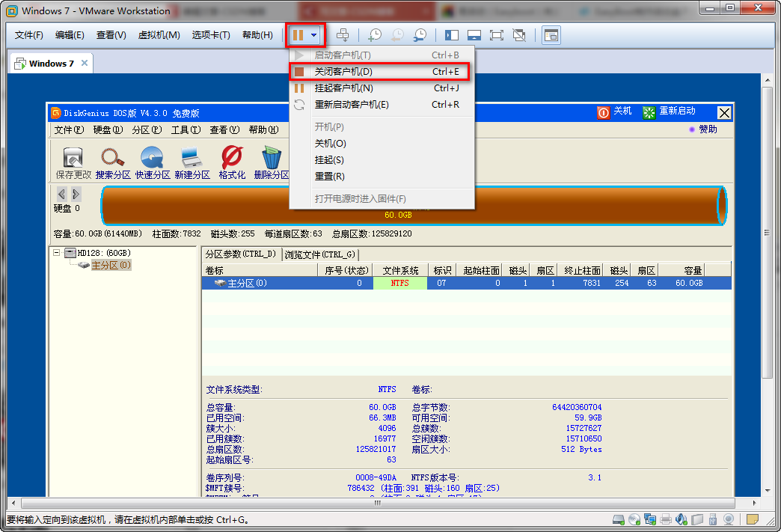This screenshot has width=781, height=532.
Task: Collapse the HD128:(60GB) tree node
Action: [x=56, y=252]
